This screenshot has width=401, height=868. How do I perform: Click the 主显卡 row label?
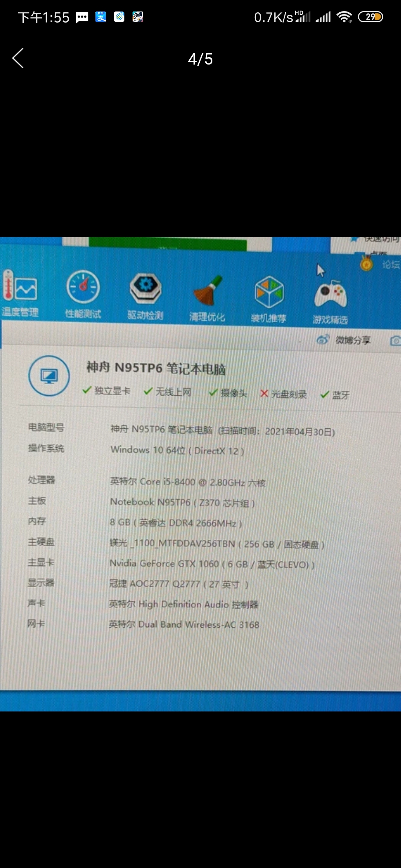(41, 562)
